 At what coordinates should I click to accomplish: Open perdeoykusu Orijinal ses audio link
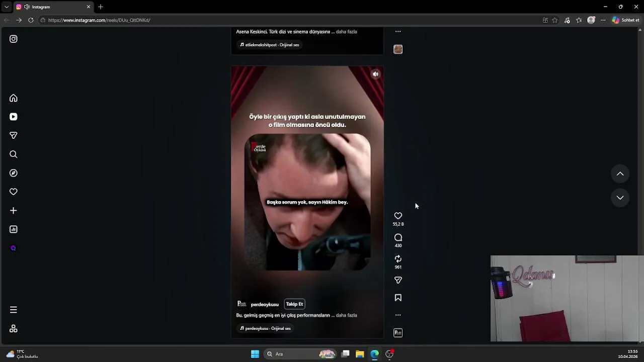click(265, 328)
